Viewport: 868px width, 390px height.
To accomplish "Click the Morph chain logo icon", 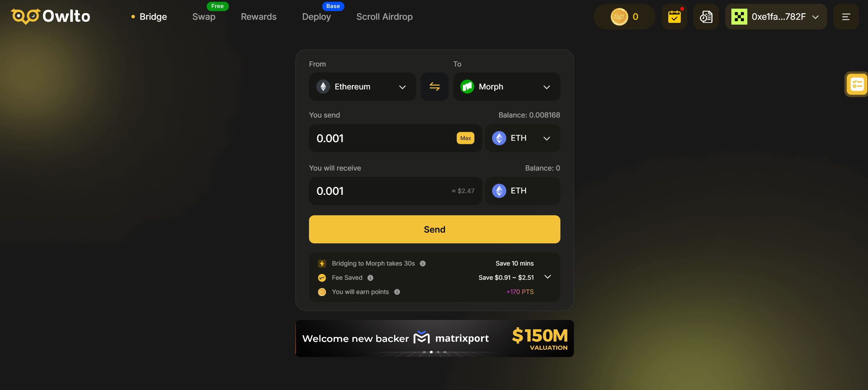I will coord(467,86).
